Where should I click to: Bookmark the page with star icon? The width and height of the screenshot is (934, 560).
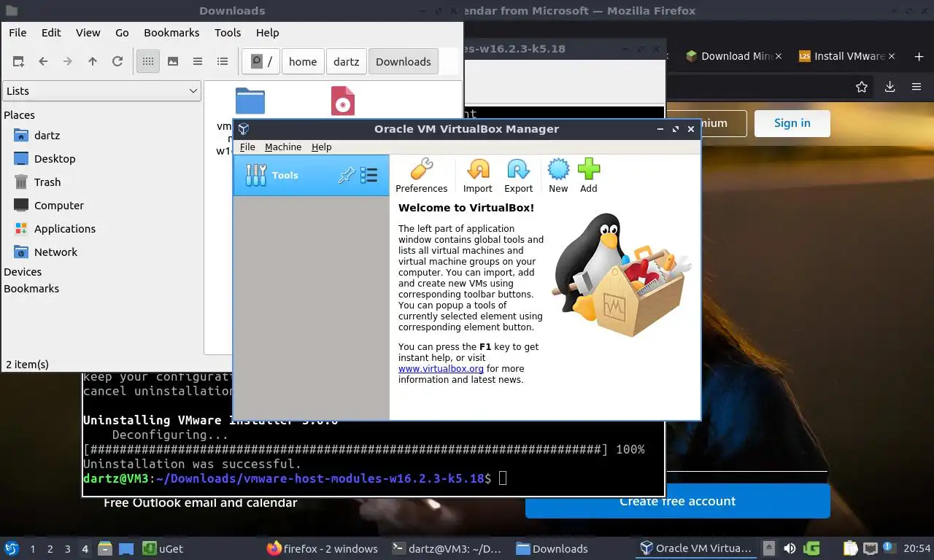[x=862, y=87]
